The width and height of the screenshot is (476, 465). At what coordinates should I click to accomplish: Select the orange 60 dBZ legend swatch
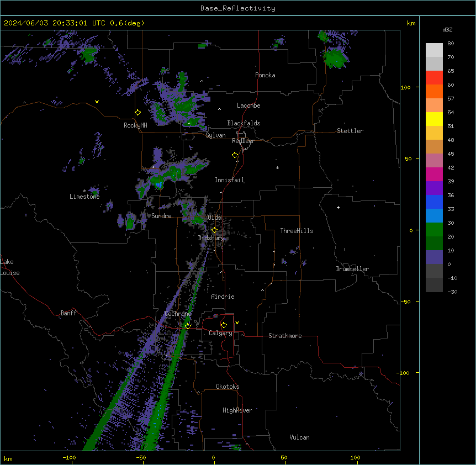coord(434,91)
